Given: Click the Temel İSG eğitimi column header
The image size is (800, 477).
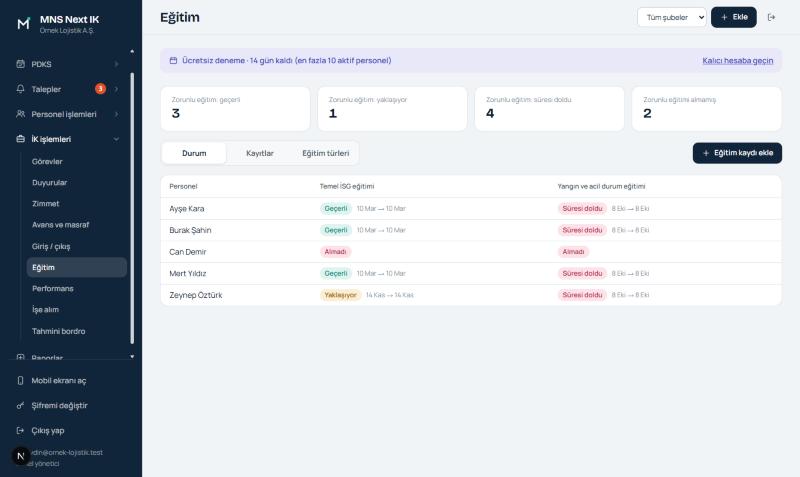Looking at the screenshot, I should click(347, 186).
